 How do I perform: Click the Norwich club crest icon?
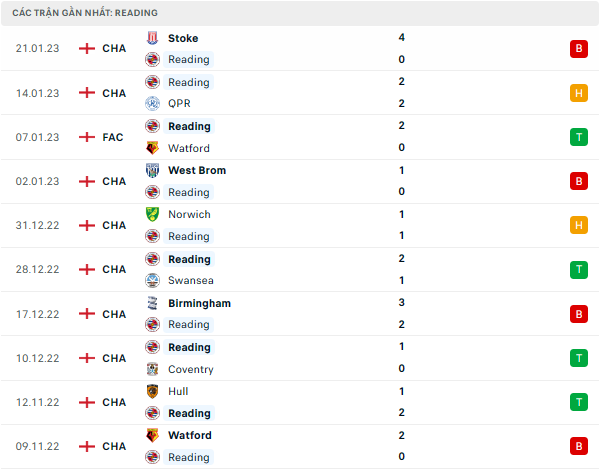(x=152, y=215)
